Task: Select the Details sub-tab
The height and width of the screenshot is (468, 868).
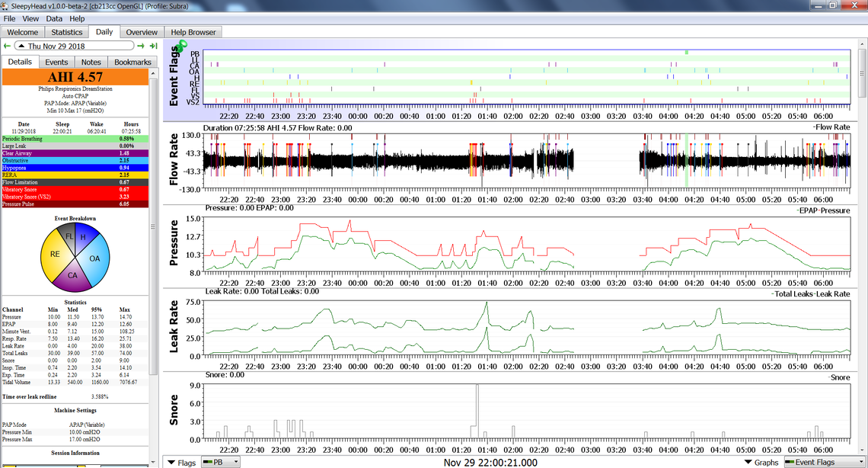Action: (20, 62)
